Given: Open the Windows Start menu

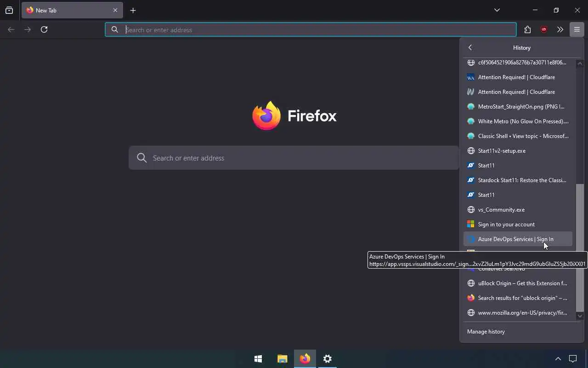Looking at the screenshot, I should pyautogui.click(x=258, y=359).
